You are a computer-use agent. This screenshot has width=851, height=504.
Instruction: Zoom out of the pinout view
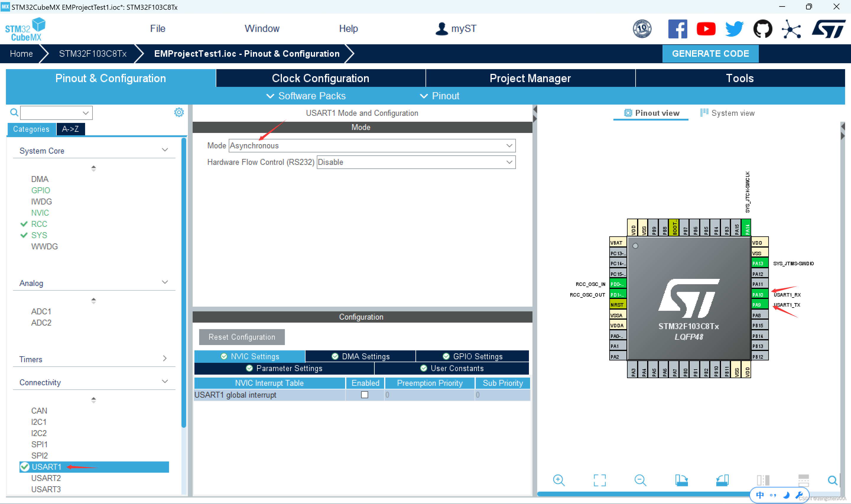[640, 480]
